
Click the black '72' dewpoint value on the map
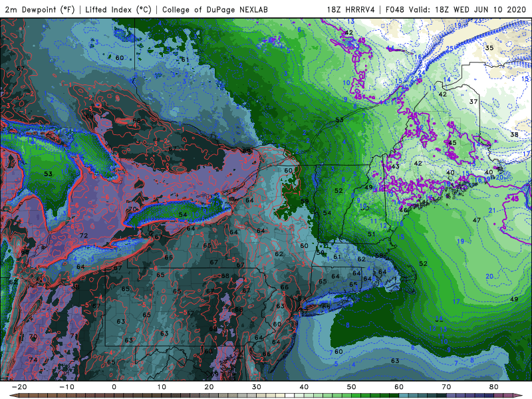(84, 235)
